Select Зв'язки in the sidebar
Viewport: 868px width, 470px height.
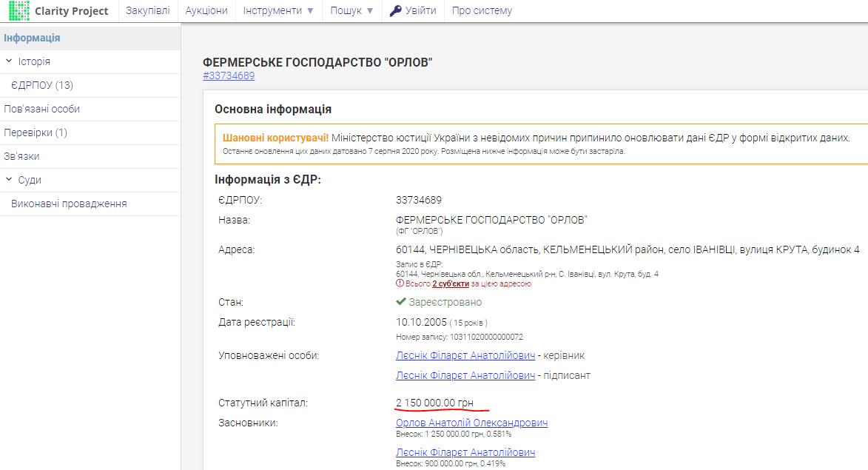[21, 156]
